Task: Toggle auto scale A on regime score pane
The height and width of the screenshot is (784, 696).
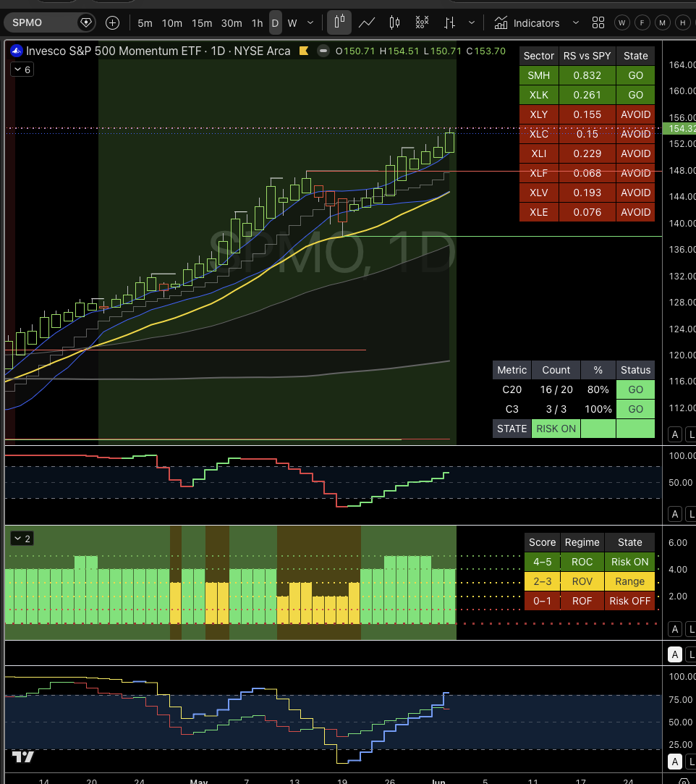Action: coord(675,629)
